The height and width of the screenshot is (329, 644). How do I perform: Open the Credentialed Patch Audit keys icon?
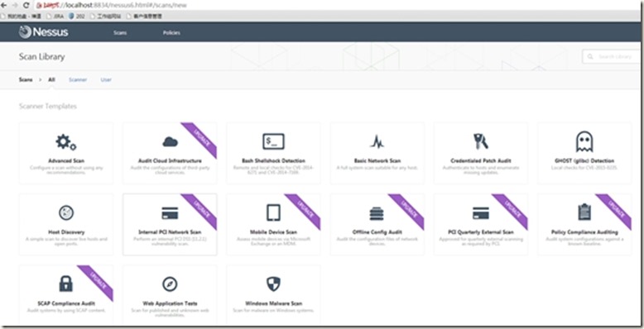coord(481,141)
